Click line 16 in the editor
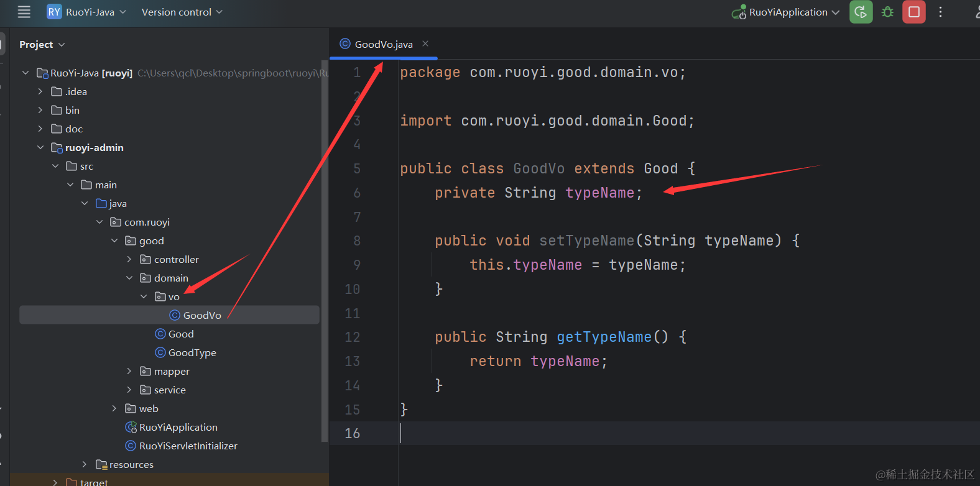980x486 pixels. pyautogui.click(x=560, y=433)
